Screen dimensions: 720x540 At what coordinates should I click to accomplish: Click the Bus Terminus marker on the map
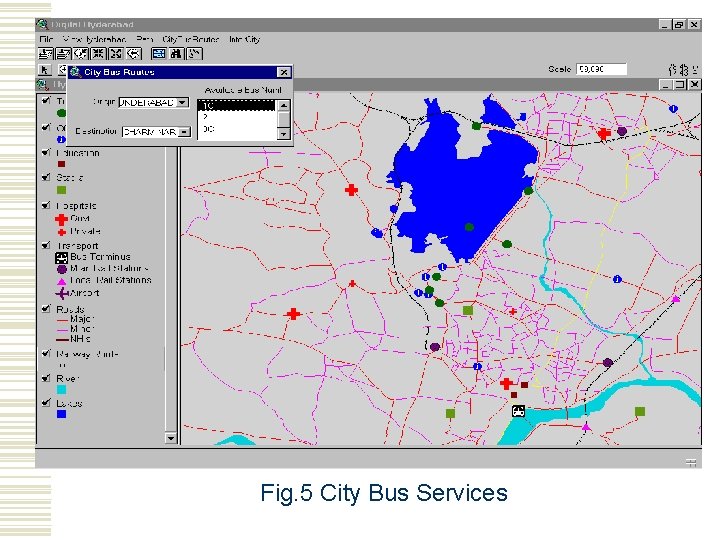tap(518, 411)
